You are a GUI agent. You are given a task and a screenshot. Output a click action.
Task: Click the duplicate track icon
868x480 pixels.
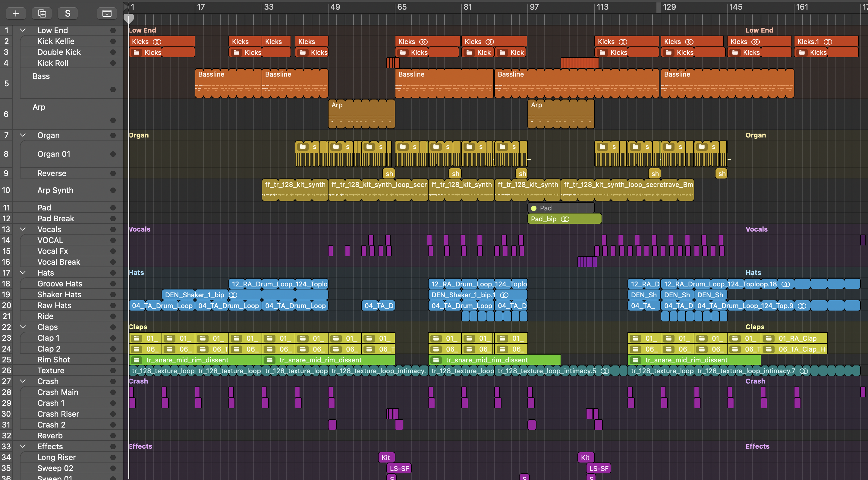[42, 13]
